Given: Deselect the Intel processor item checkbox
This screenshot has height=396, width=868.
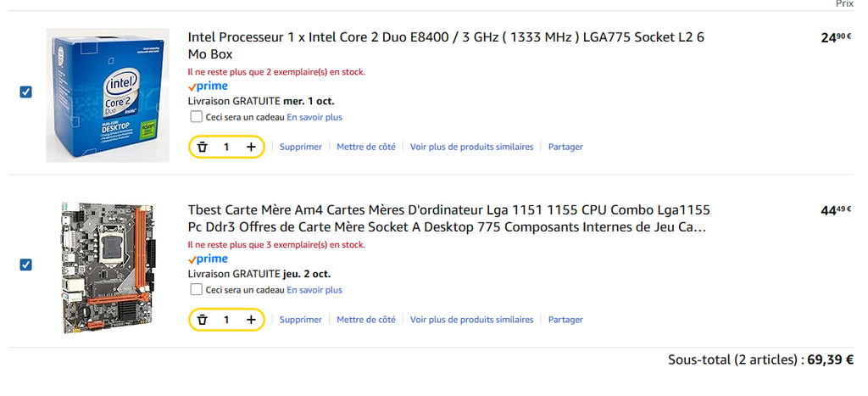Looking at the screenshot, I should click(x=25, y=92).
